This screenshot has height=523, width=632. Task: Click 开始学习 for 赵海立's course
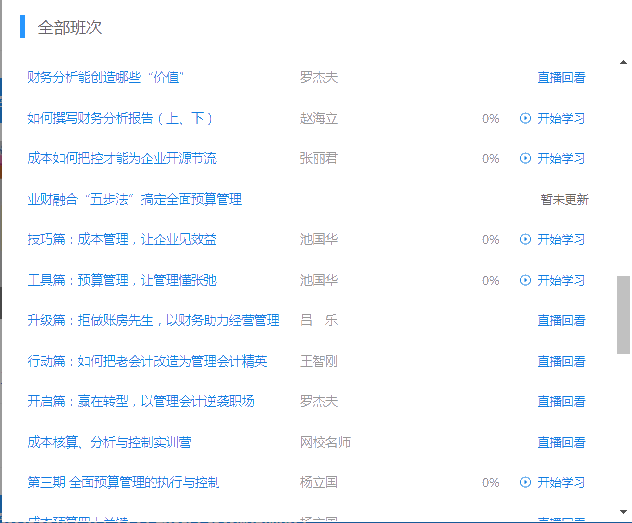coord(561,118)
